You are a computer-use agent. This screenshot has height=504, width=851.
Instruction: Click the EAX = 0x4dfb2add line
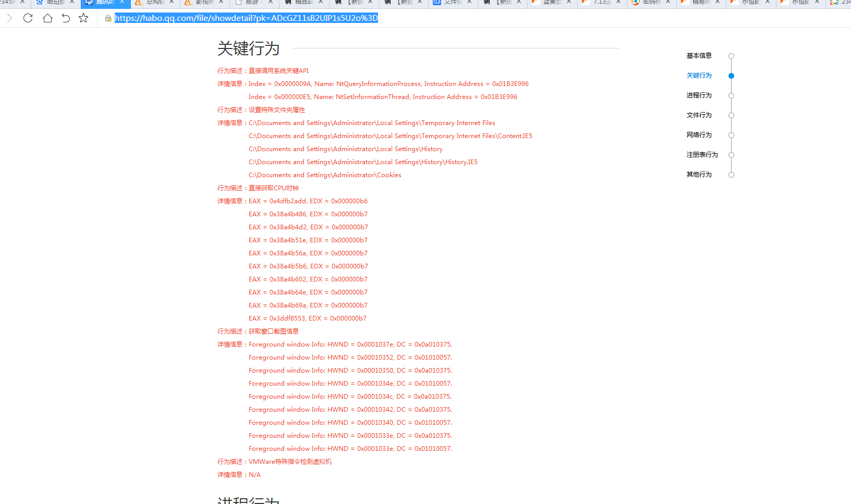(x=308, y=201)
